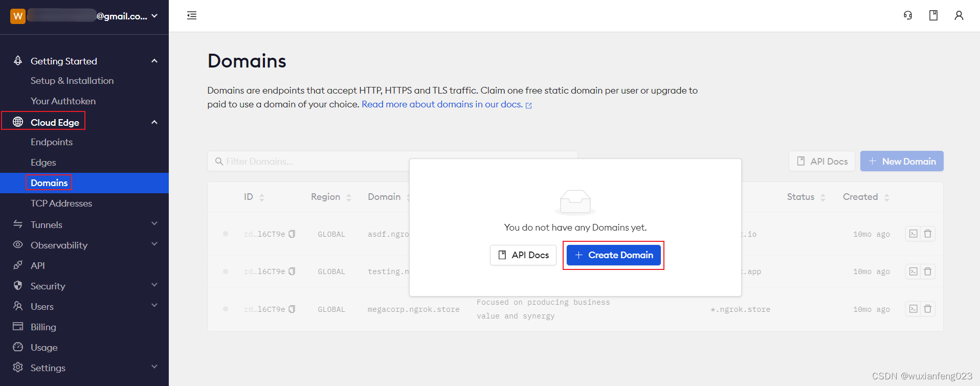Delete the .app domain row

point(928,271)
